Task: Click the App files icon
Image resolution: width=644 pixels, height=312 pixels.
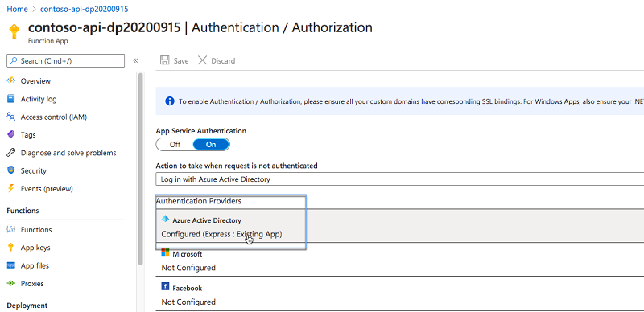Action: [10, 265]
